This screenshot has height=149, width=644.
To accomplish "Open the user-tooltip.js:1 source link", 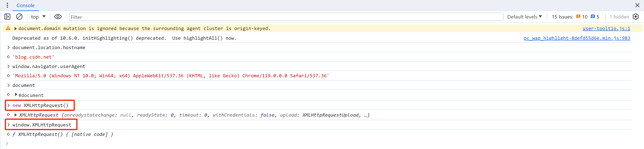I will tap(606, 29).
